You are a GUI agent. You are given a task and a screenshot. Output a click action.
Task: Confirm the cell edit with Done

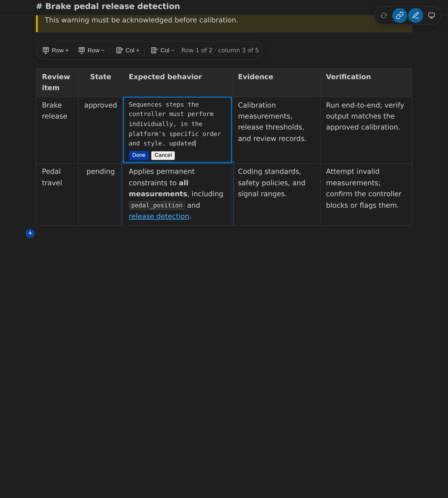139,155
